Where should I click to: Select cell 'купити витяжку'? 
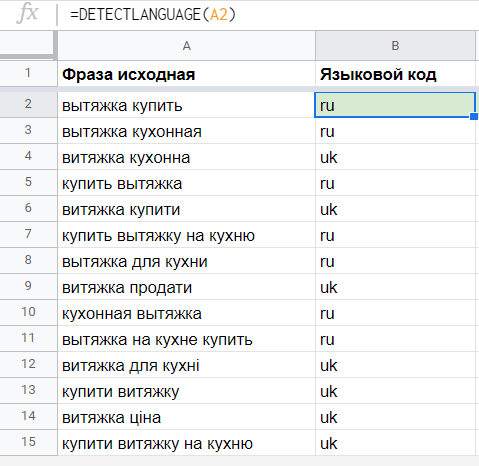click(x=186, y=391)
